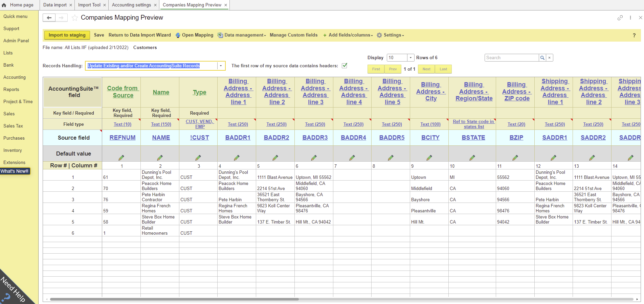Click Billing Address - City header link
Image resolution: width=644 pixels, height=304 pixels.
tap(430, 91)
